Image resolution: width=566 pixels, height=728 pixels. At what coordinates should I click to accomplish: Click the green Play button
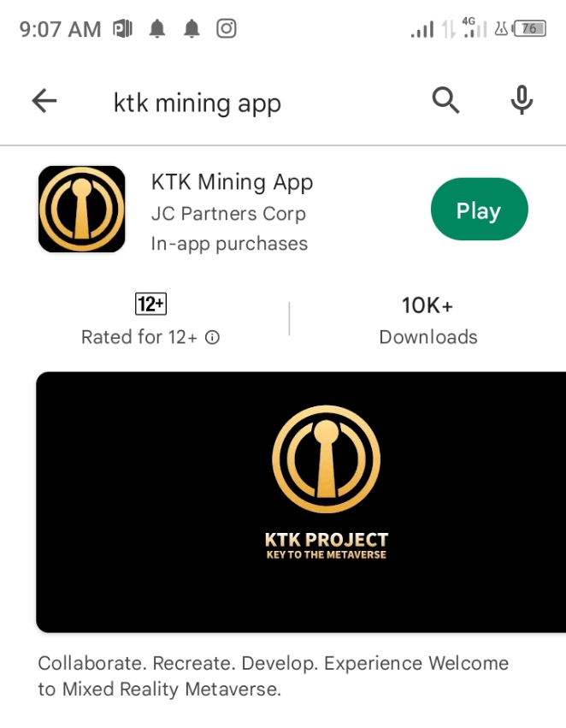480,210
